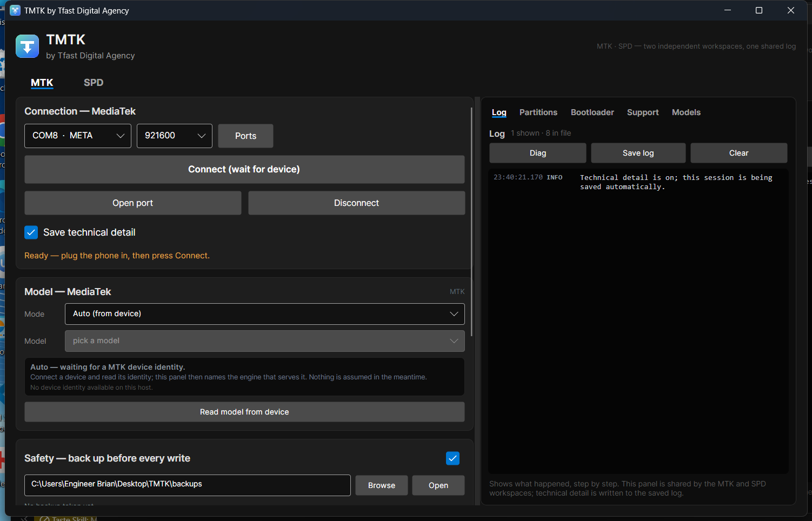Minimize the TMTK window
The width and height of the screenshot is (812, 521).
click(x=728, y=10)
